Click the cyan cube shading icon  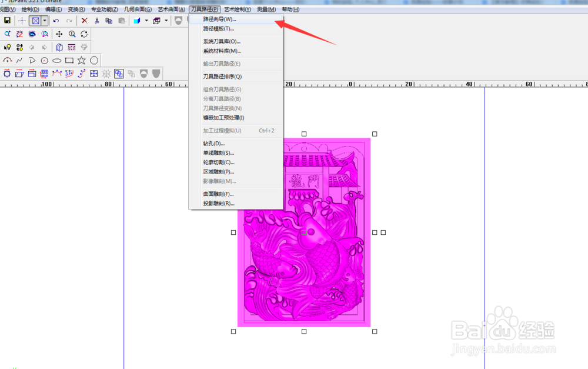(x=137, y=21)
